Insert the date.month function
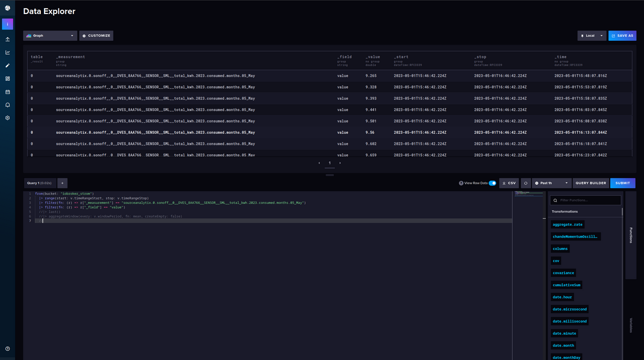644x360 pixels. (563, 345)
